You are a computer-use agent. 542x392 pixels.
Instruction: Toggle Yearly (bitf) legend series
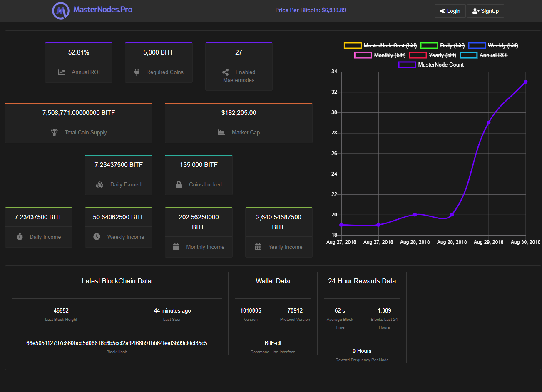(x=433, y=55)
